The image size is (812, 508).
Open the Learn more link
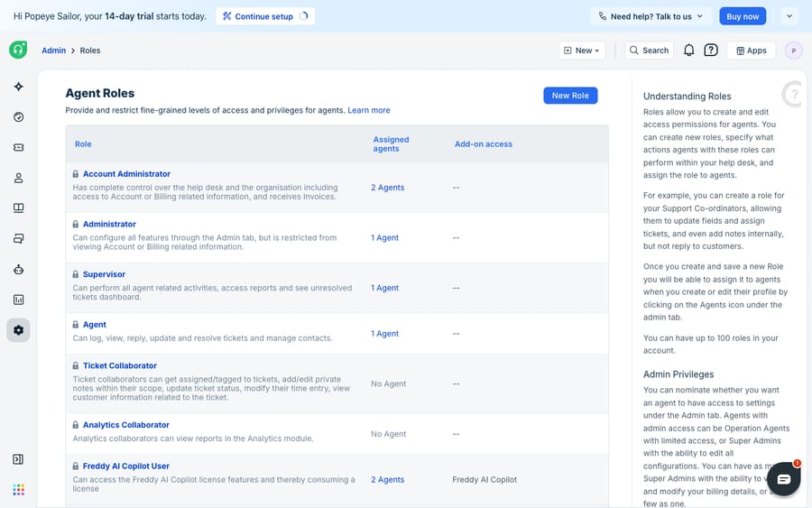point(369,110)
